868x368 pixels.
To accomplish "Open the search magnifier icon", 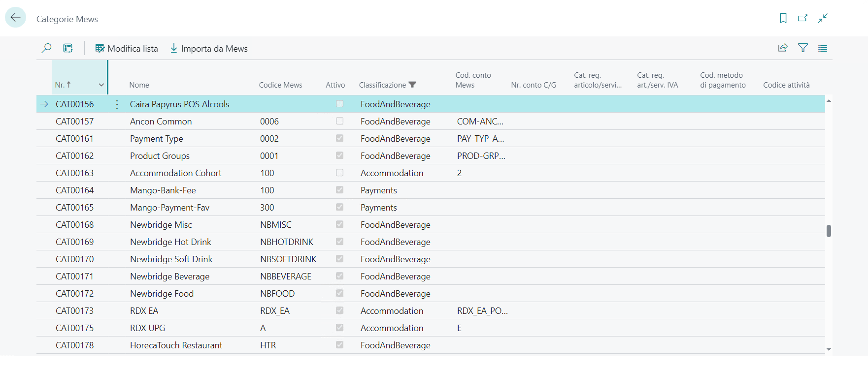I will [x=46, y=48].
